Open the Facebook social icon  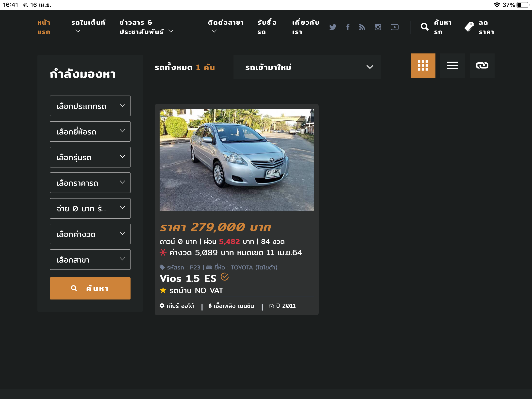pyautogui.click(x=348, y=27)
